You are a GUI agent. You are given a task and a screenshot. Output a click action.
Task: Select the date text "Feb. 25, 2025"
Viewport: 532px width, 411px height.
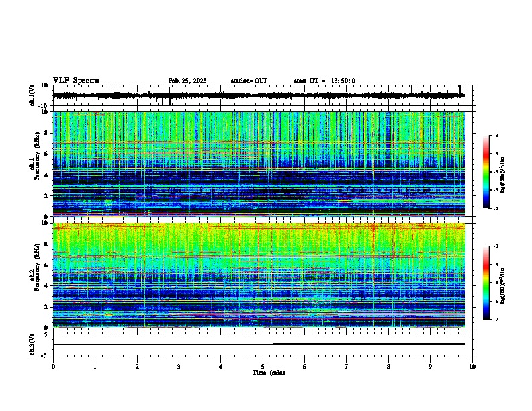(187, 81)
